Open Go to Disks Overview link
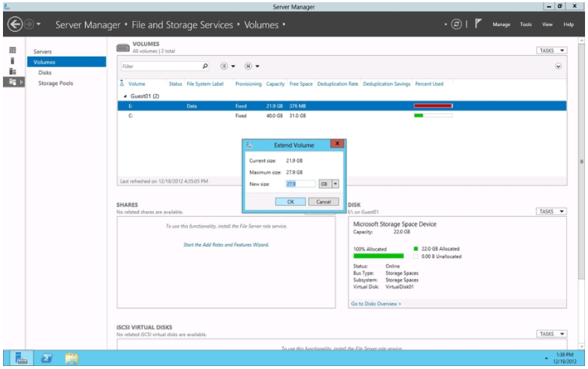 click(376, 304)
